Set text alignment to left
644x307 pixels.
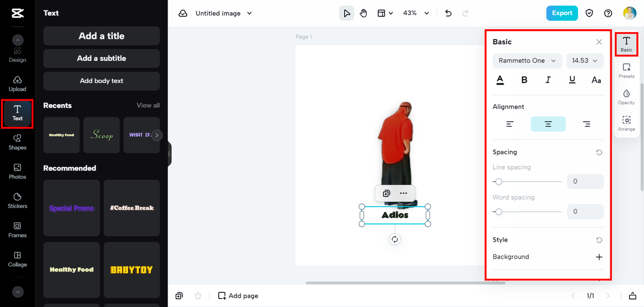(510, 124)
